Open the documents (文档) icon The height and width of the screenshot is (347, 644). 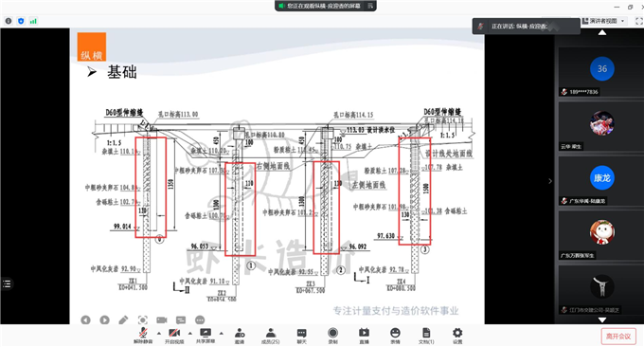[426, 336]
